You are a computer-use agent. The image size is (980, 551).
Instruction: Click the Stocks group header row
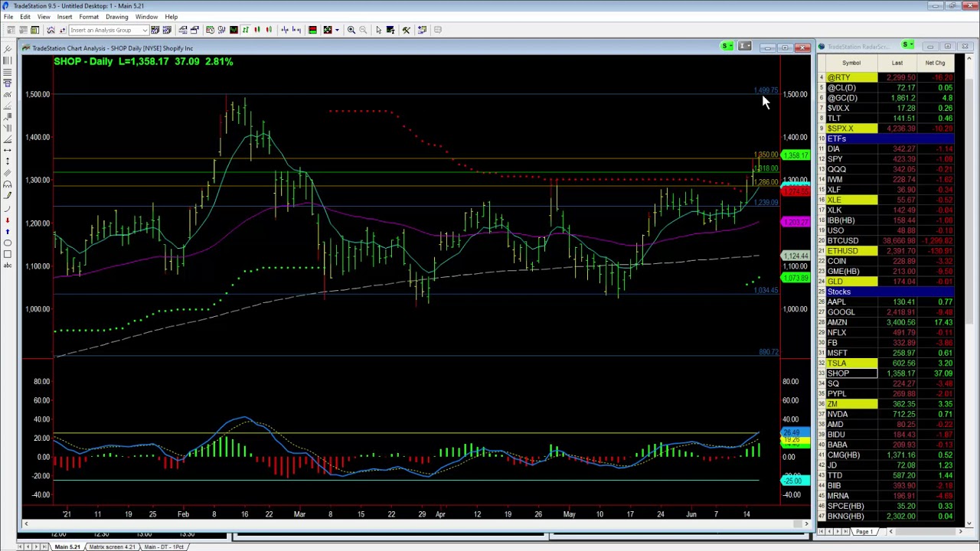(890, 292)
